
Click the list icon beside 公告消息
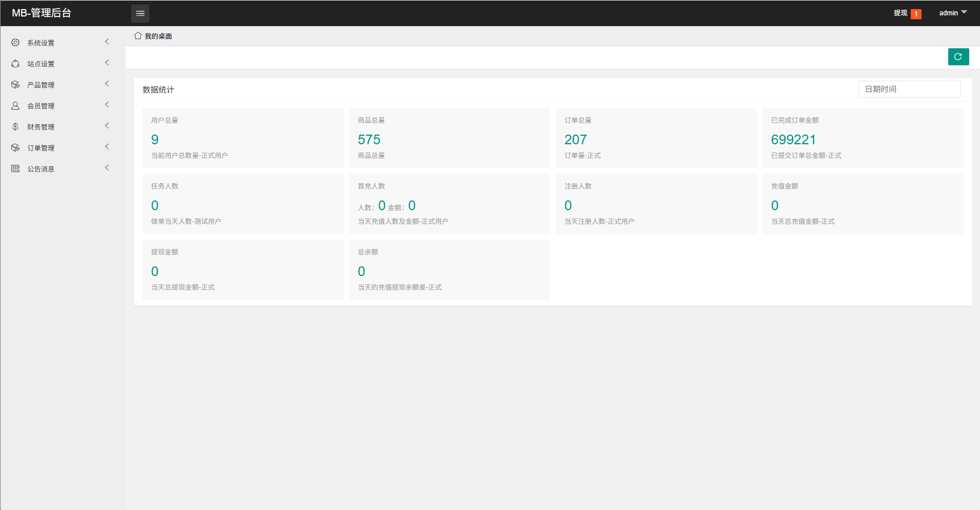pos(15,169)
